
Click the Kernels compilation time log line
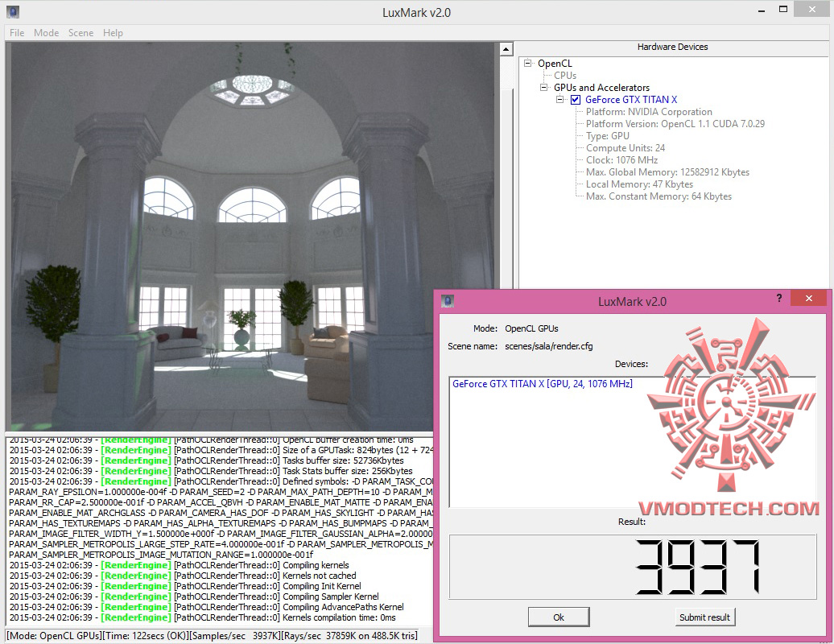pyautogui.click(x=202, y=618)
